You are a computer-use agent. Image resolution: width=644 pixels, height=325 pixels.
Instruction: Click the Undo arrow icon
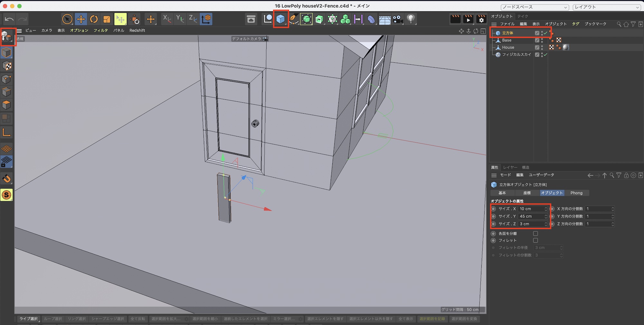pyautogui.click(x=9, y=19)
